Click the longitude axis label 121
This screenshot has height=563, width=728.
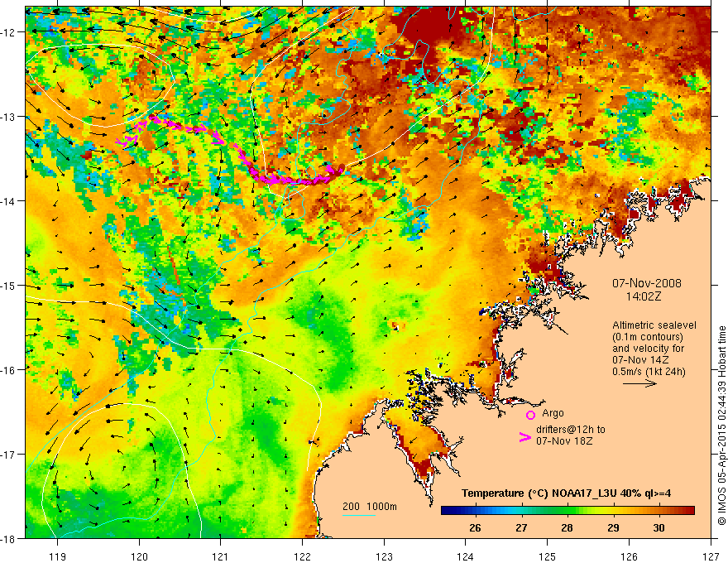click(221, 556)
